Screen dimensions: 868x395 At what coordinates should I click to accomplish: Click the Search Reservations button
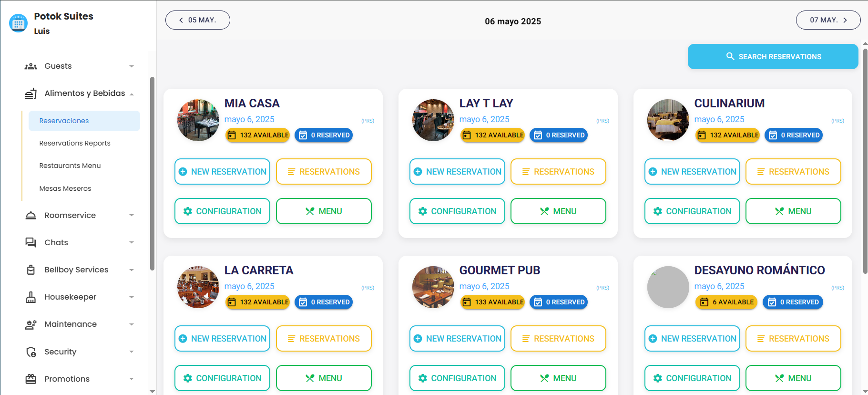773,56
